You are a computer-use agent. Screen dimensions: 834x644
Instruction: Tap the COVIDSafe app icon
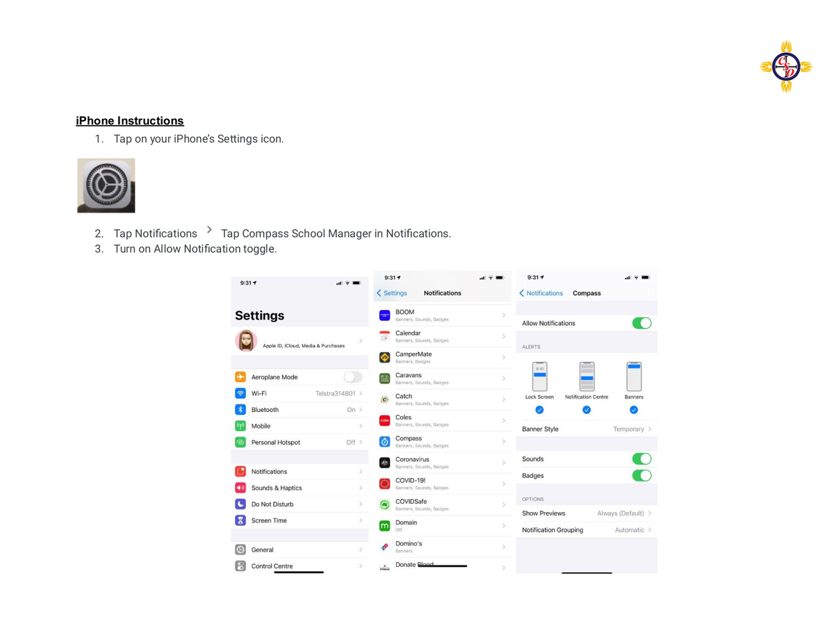384,505
